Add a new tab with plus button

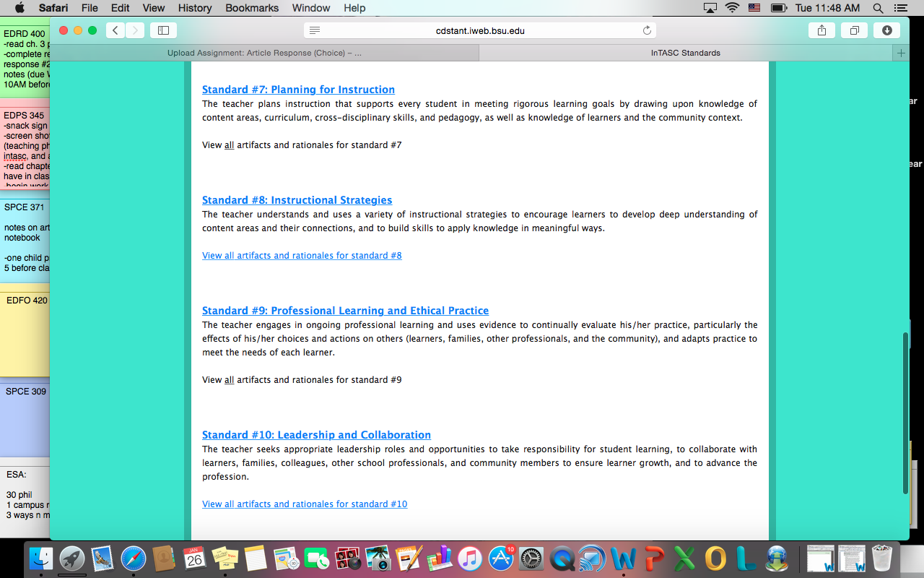[x=900, y=53]
